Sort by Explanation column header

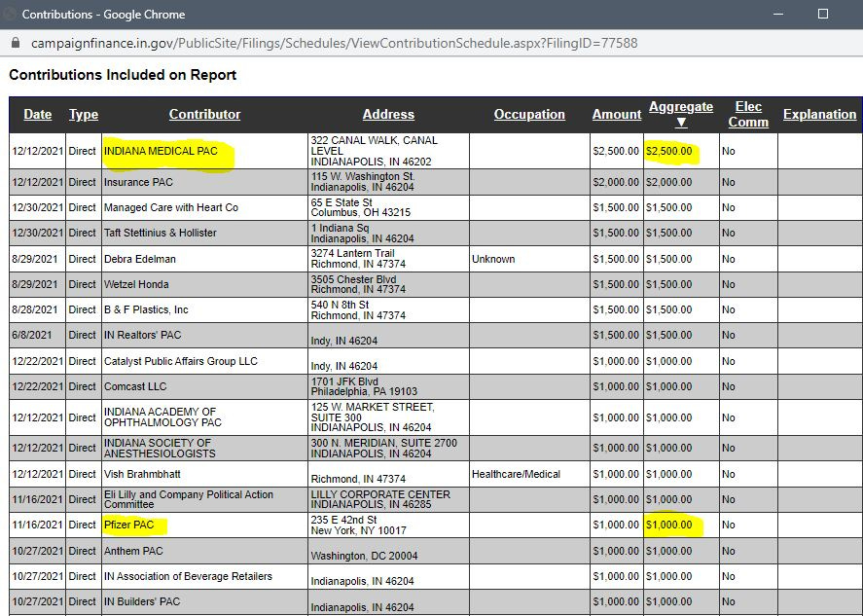(819, 115)
